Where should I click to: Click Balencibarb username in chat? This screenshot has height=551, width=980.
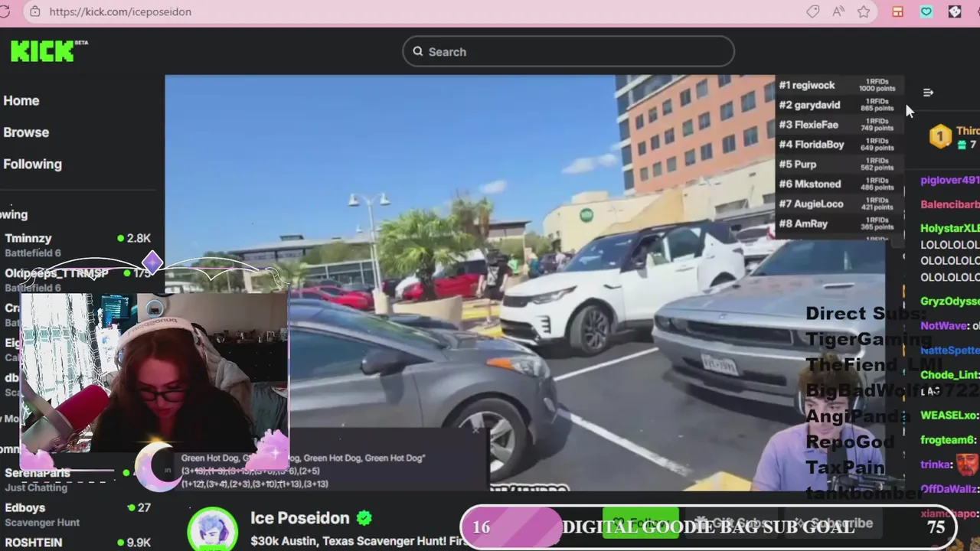[949, 205]
